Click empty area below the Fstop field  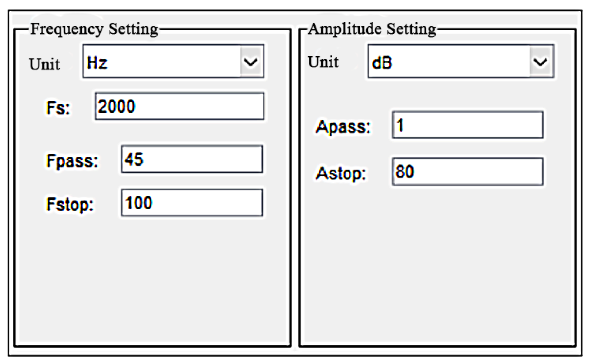[x=152, y=279]
